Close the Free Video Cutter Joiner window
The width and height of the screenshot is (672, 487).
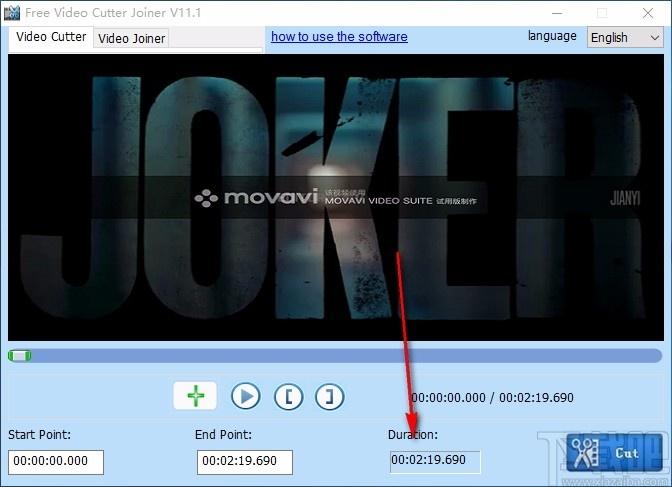pos(648,13)
